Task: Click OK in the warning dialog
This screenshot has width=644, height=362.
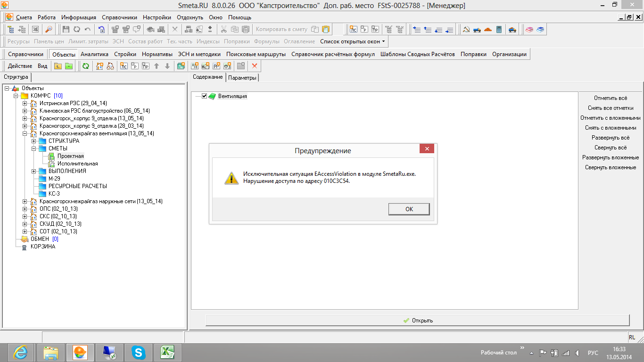Action: click(x=409, y=209)
